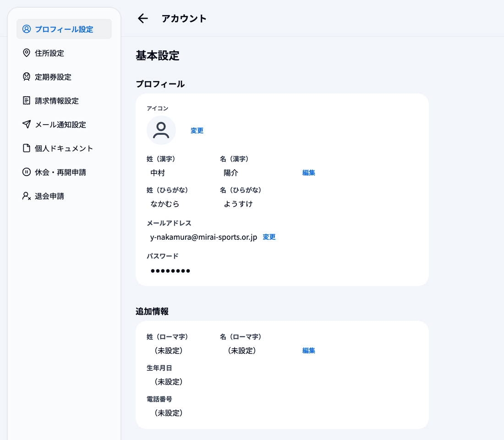Click the profile icon next to プロフィール設定
Image resolution: width=504 pixels, height=440 pixels.
(x=27, y=29)
